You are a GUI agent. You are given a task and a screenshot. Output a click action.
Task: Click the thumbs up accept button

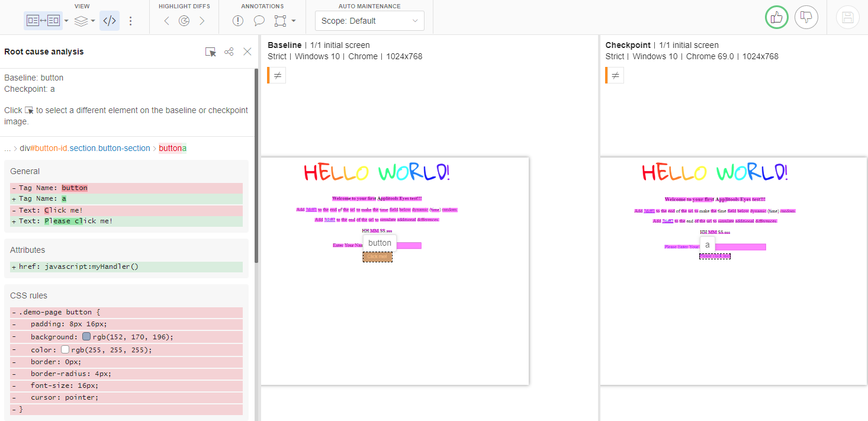(x=777, y=18)
